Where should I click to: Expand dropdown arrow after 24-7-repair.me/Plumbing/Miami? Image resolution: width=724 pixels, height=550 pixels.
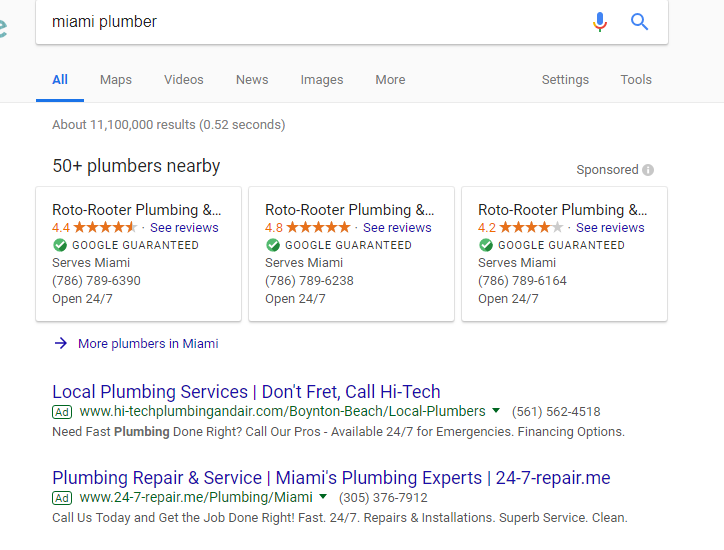pyautogui.click(x=323, y=496)
